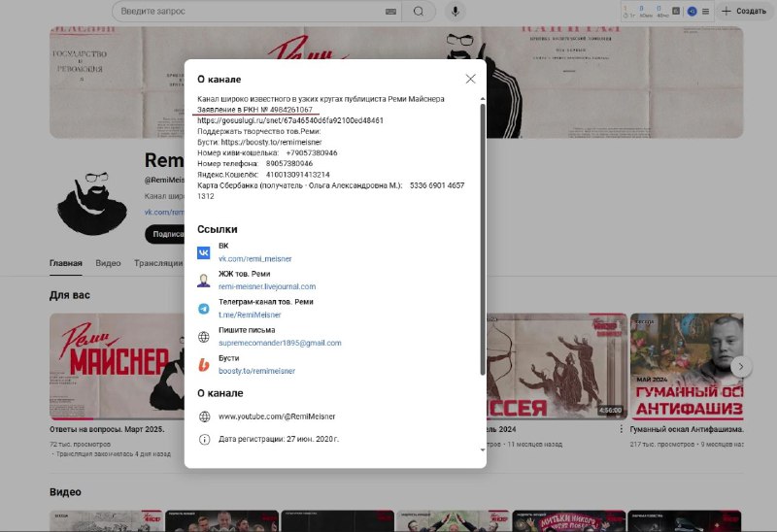
Task: Click globe icon beside youtube.com channel address
Action: [x=204, y=416]
